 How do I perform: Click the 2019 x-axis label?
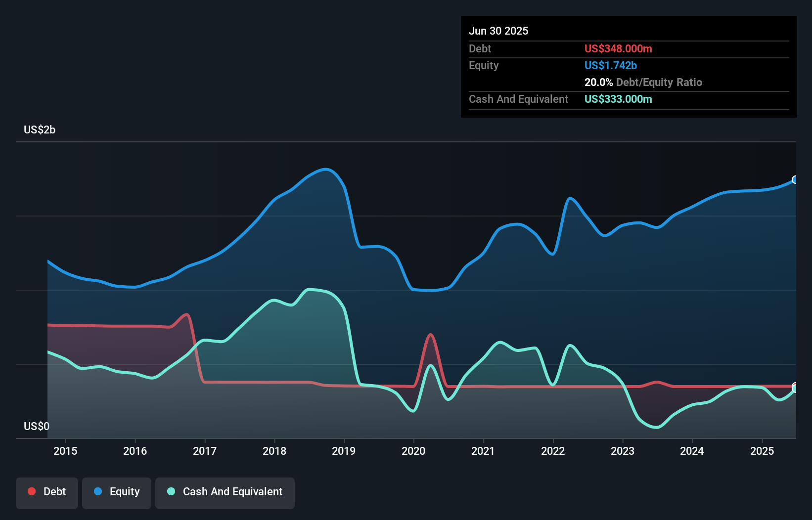coord(344,451)
